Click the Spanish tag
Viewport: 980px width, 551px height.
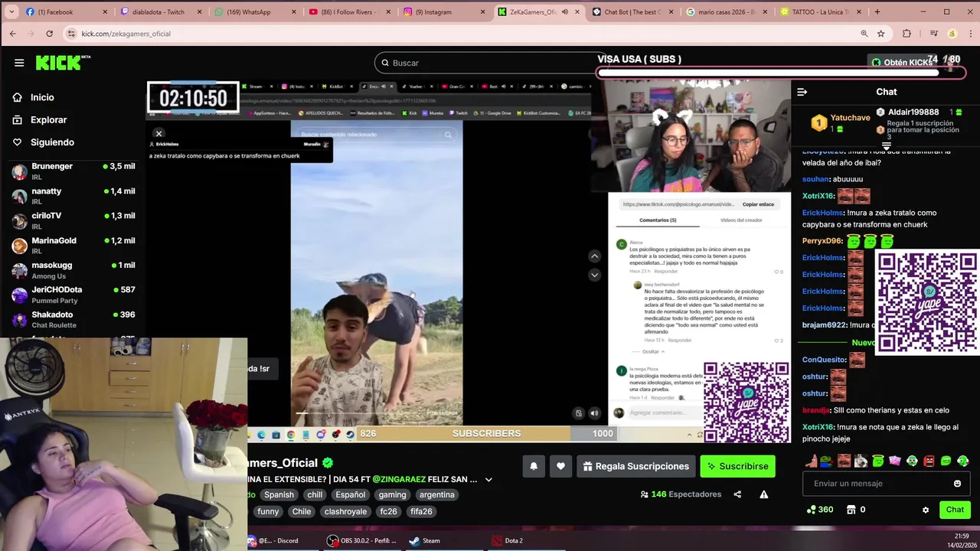pyautogui.click(x=279, y=494)
